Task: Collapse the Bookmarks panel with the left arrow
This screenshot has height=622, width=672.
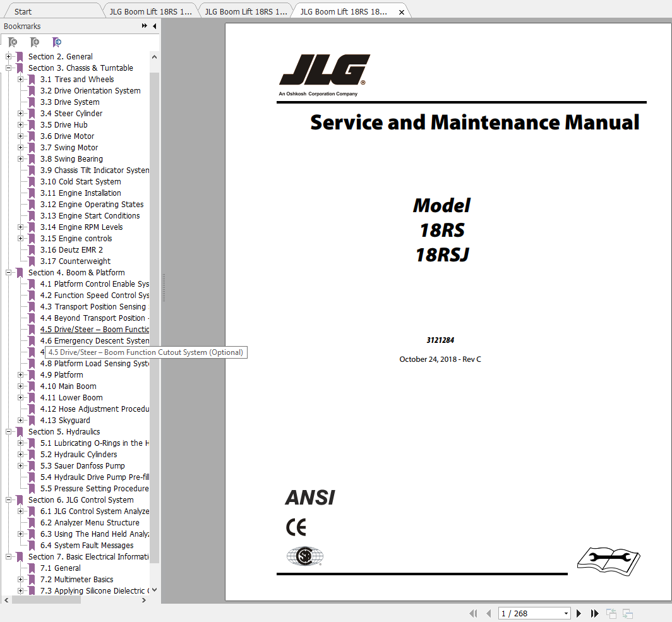Action: (x=154, y=26)
